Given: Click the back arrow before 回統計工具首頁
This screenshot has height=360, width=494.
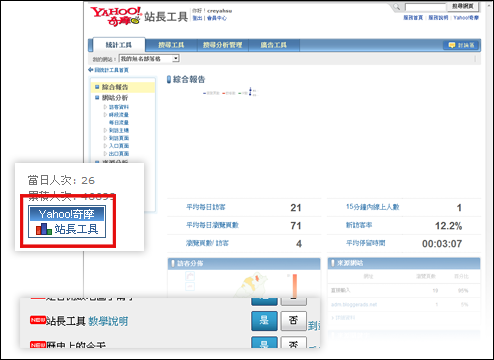Looking at the screenshot, I should tap(90, 70).
